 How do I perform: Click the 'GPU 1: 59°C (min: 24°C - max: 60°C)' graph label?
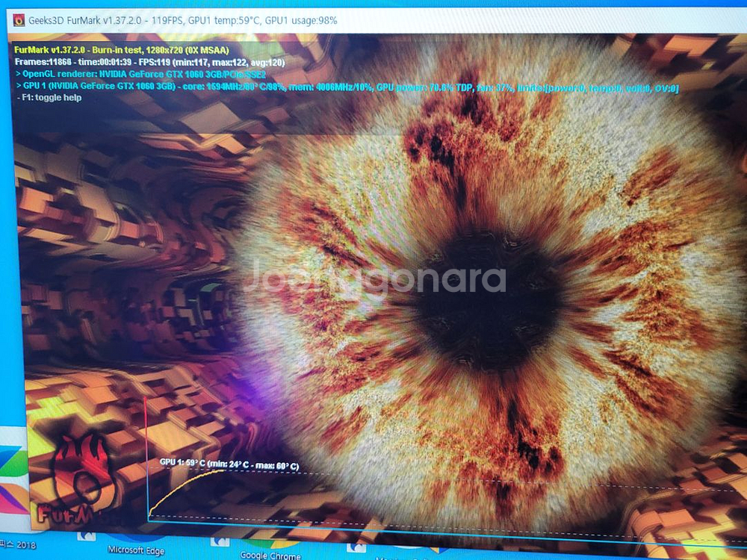[229, 464]
